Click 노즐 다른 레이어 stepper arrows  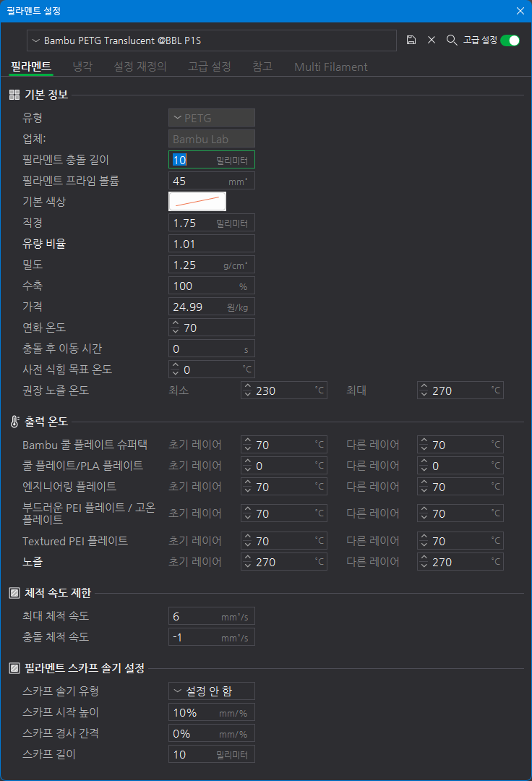click(424, 561)
